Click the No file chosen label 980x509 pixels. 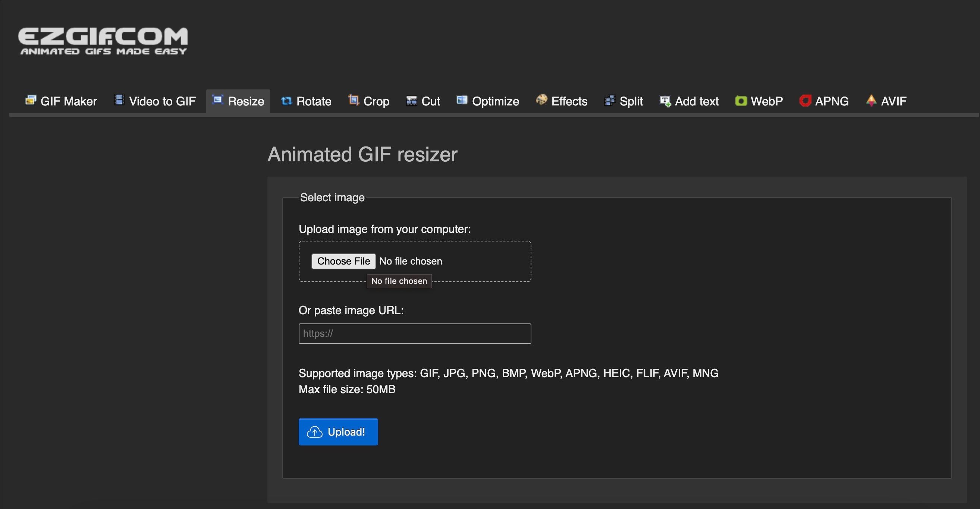tap(410, 261)
